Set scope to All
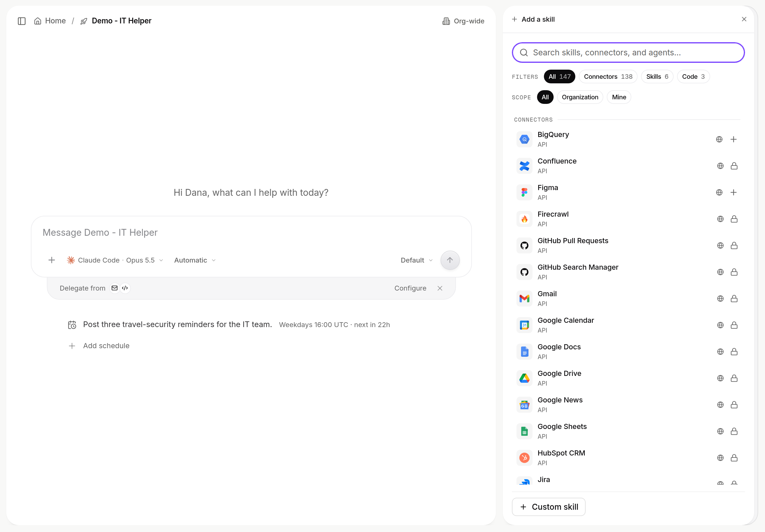765x532 pixels. click(545, 97)
